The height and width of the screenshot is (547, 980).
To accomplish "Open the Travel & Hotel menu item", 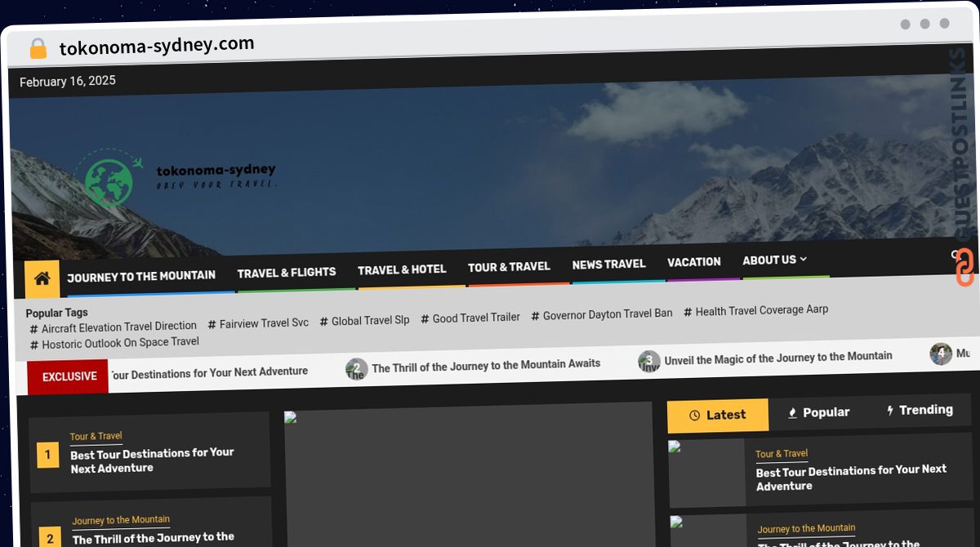I will click(x=402, y=269).
